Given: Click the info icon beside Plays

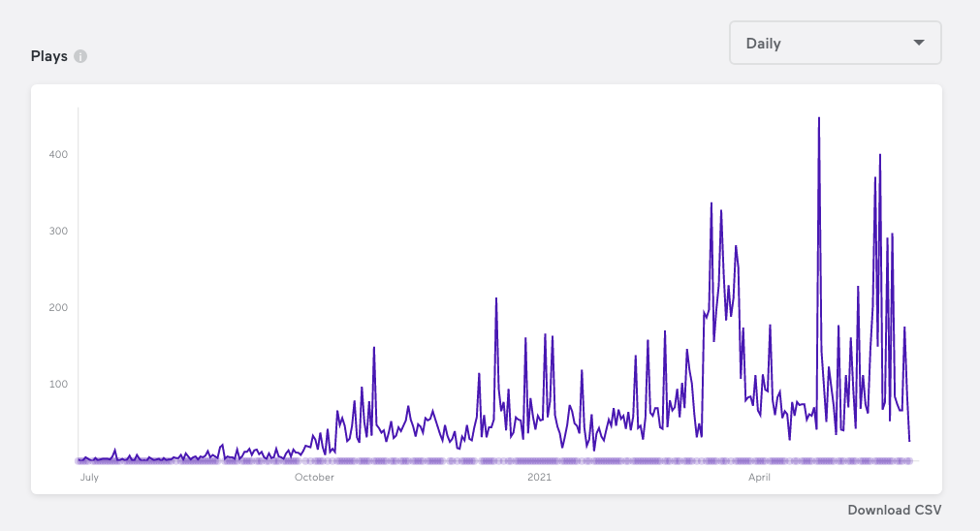Looking at the screenshot, I should point(80,56).
